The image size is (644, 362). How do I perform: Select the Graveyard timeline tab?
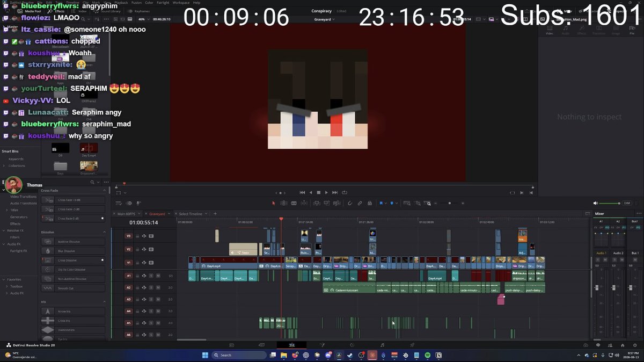(x=157, y=214)
